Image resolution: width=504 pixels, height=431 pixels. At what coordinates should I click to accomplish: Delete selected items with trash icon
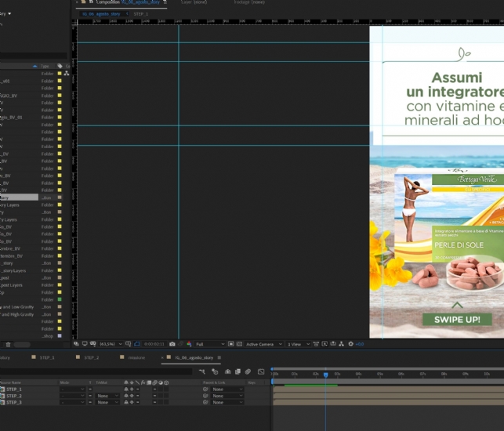tap(9, 345)
